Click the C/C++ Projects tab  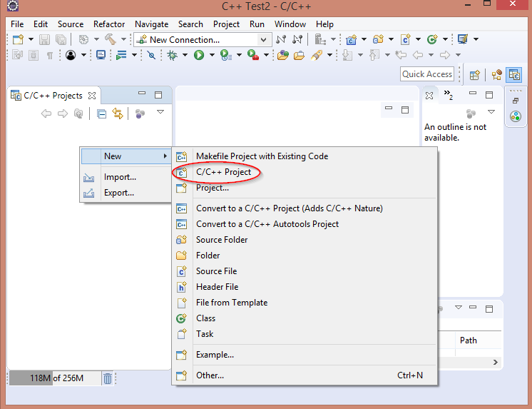click(53, 95)
